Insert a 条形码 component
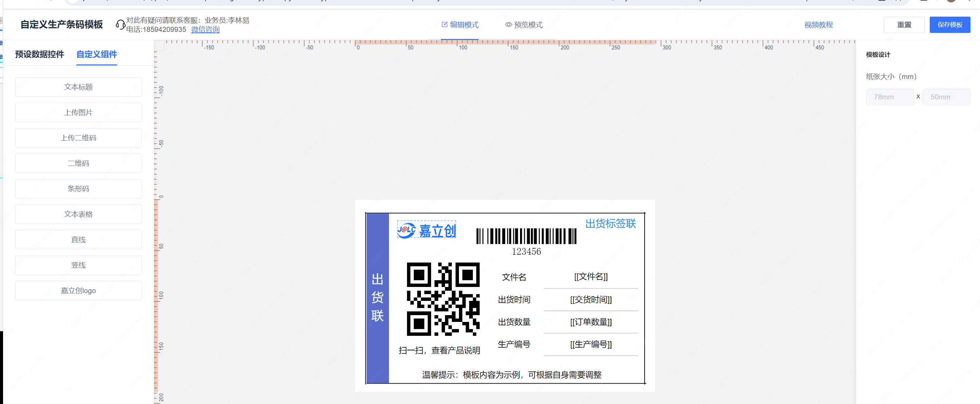 (78, 189)
